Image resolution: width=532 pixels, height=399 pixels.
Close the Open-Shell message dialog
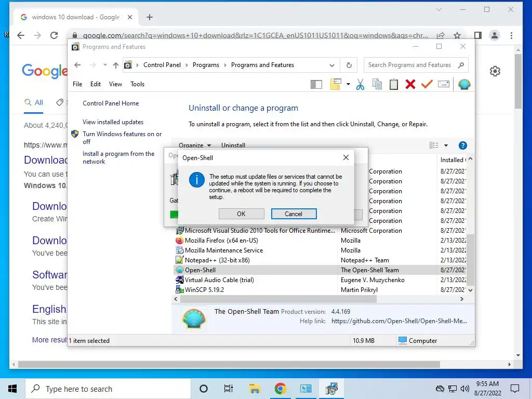345,157
